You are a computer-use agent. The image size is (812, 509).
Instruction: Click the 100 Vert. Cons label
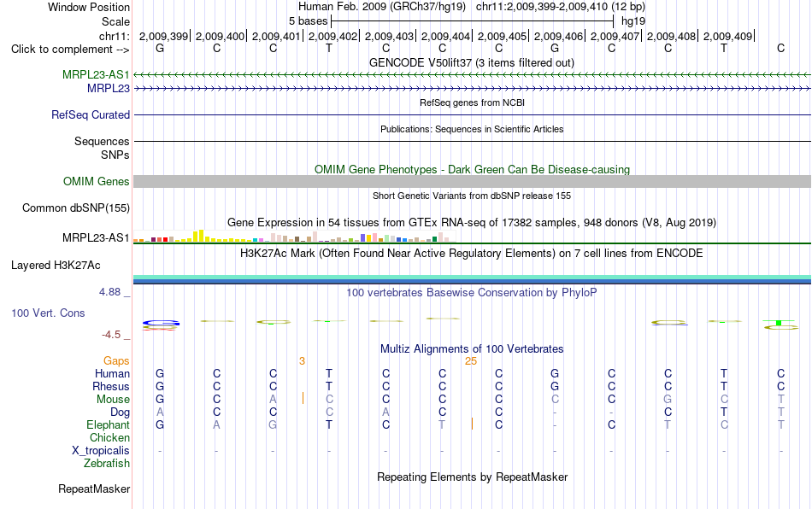[48, 313]
